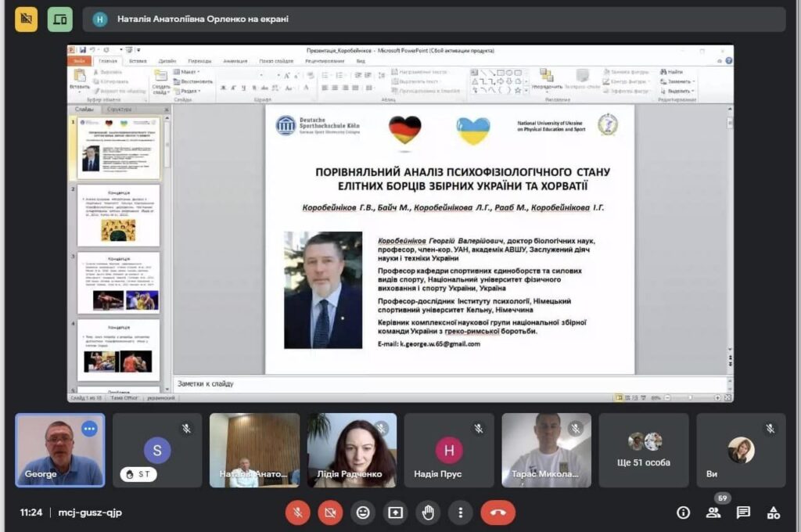Open the activities icon at bottom right
The image size is (801, 532).
pos(774,512)
